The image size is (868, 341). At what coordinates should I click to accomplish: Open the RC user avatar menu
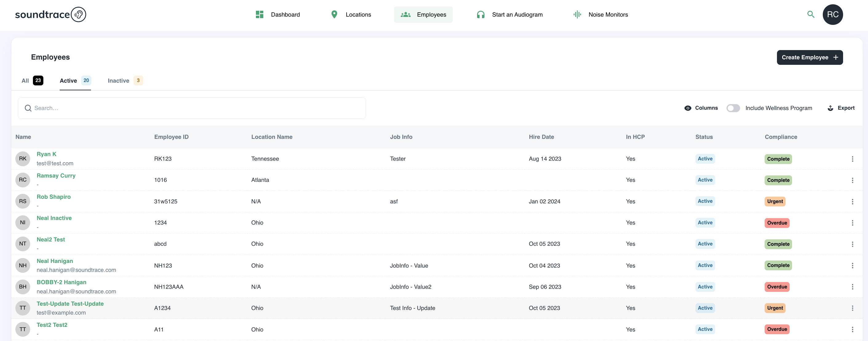(832, 14)
